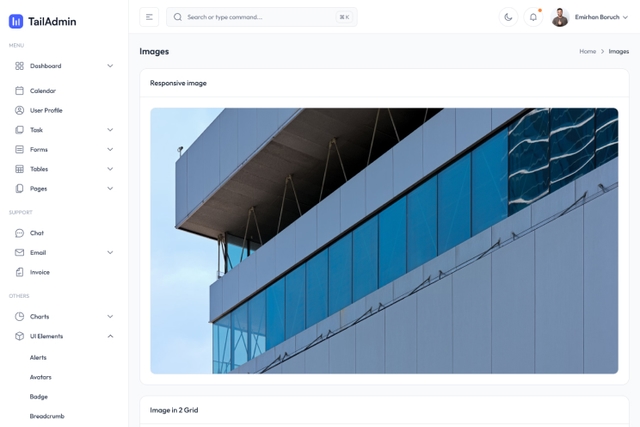Viewport: 640px width, 427px height.
Task: Click the user avatar photo
Action: pyautogui.click(x=560, y=17)
